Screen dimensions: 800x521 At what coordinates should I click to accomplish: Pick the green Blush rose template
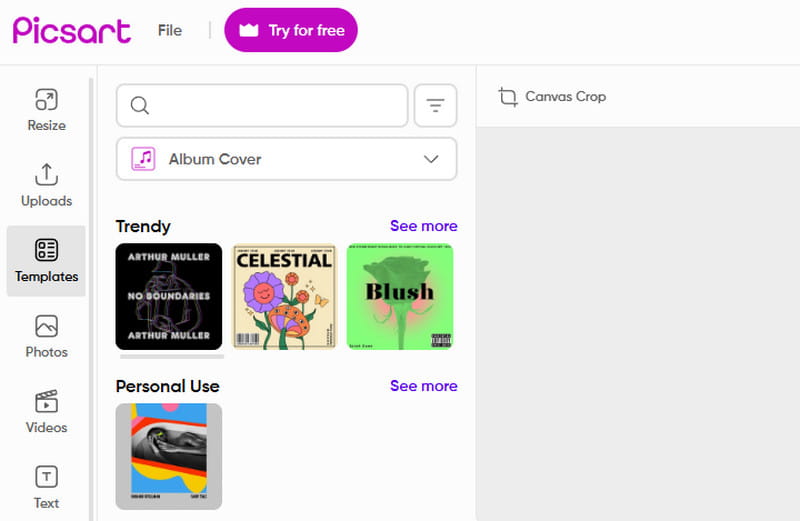tap(400, 296)
